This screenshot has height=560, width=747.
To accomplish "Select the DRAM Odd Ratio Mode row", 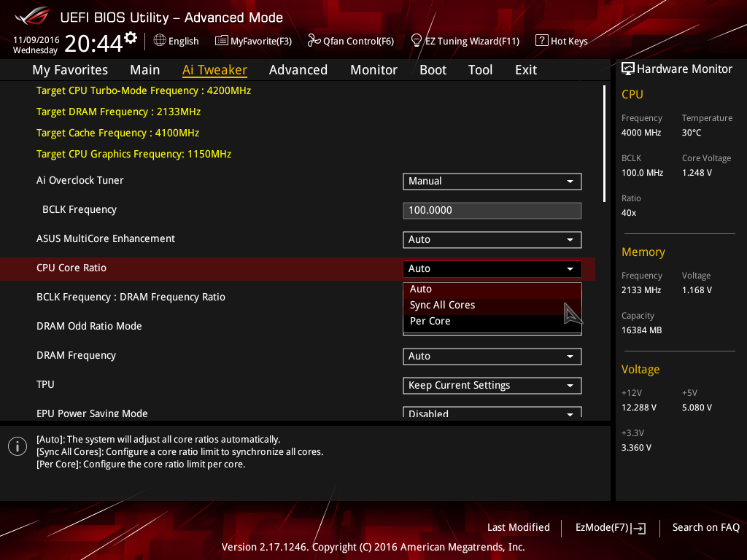I will [x=89, y=326].
